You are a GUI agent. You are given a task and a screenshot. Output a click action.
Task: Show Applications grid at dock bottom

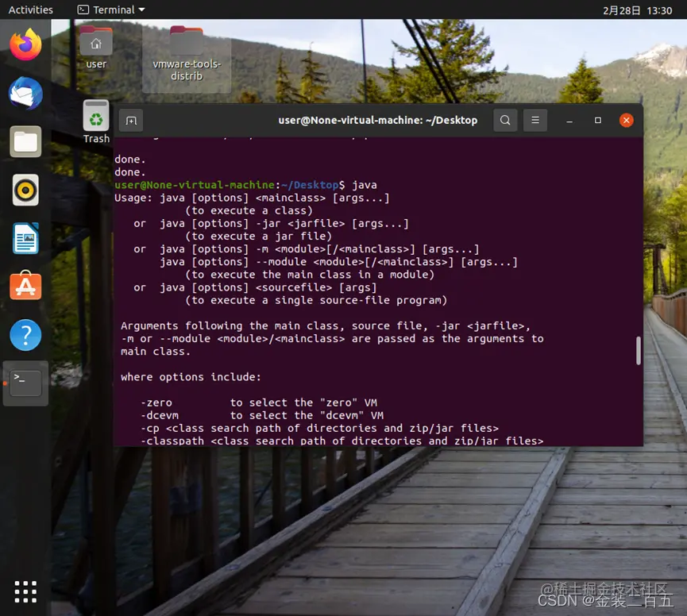[25, 591]
